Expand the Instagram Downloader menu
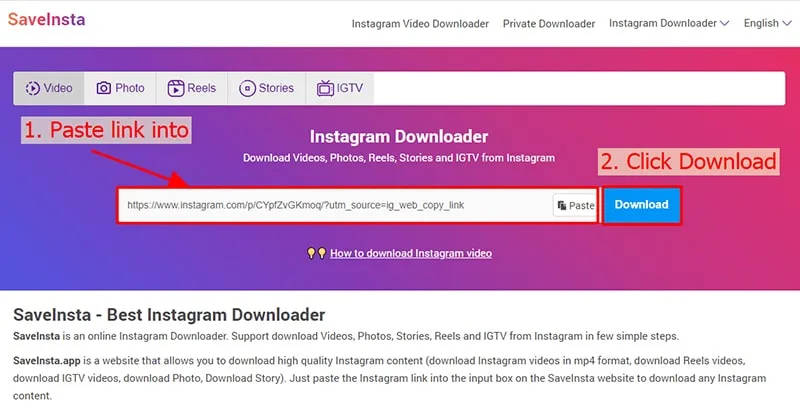 [669, 23]
